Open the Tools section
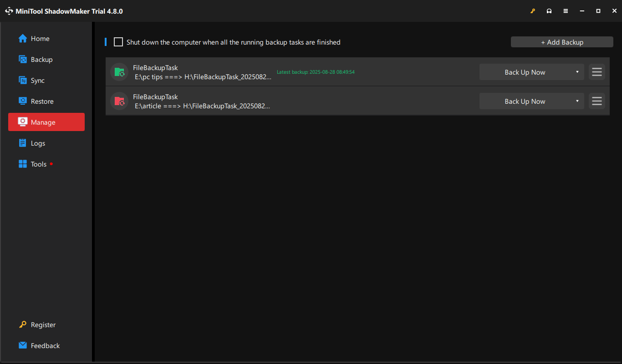The height and width of the screenshot is (364, 622). pyautogui.click(x=46, y=164)
